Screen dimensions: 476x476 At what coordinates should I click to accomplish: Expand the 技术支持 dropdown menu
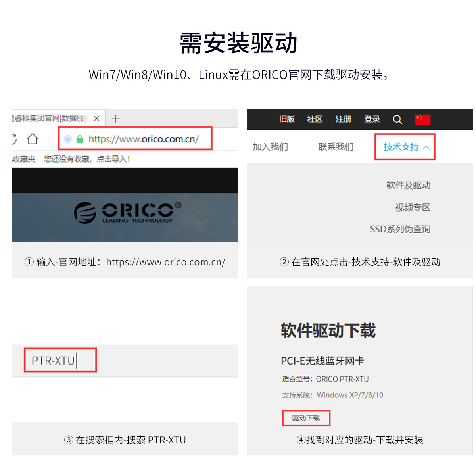pyautogui.click(x=405, y=147)
